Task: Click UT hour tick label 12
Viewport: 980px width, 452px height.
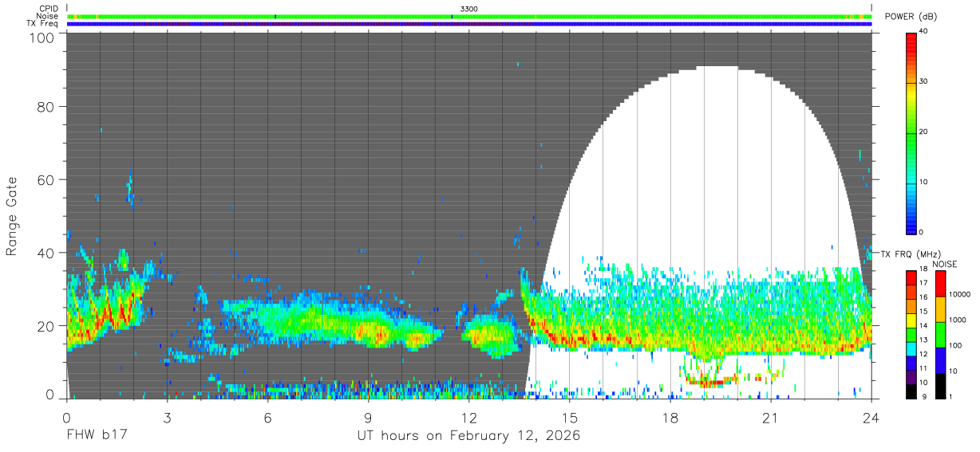Action: click(x=468, y=417)
